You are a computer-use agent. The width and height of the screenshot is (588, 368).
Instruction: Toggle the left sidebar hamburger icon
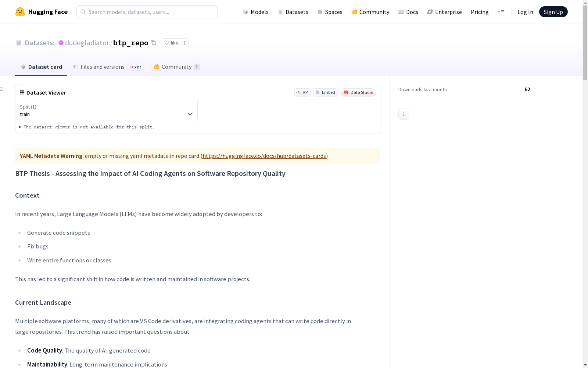[2, 89]
